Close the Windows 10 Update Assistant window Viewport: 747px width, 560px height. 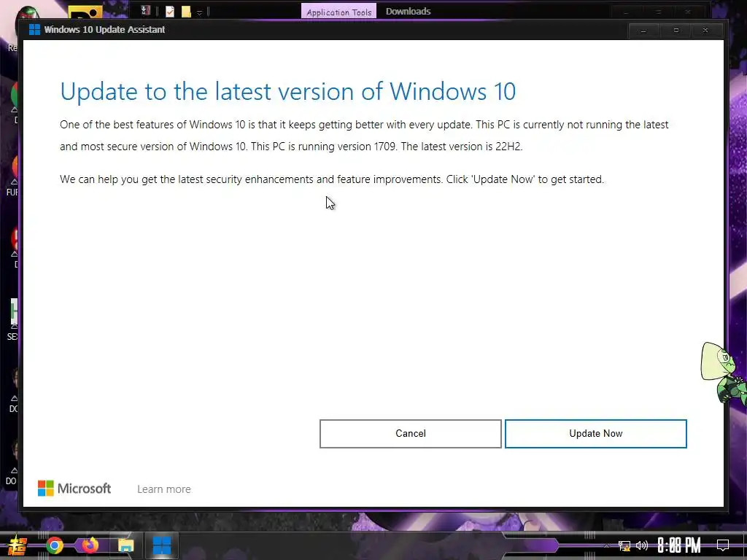705,31
